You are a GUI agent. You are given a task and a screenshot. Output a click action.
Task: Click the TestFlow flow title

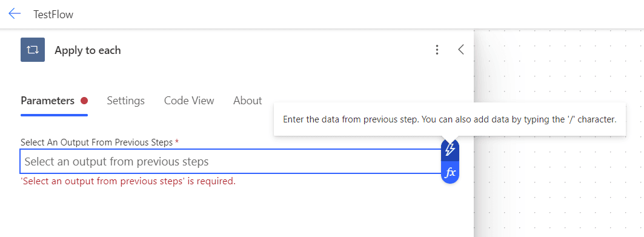(53, 15)
